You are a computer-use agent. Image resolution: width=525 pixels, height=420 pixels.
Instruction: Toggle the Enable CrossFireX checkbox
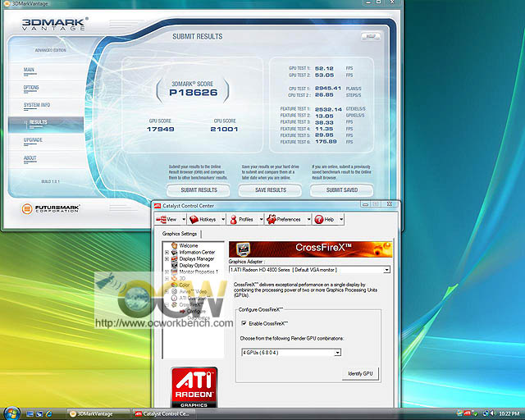point(244,323)
